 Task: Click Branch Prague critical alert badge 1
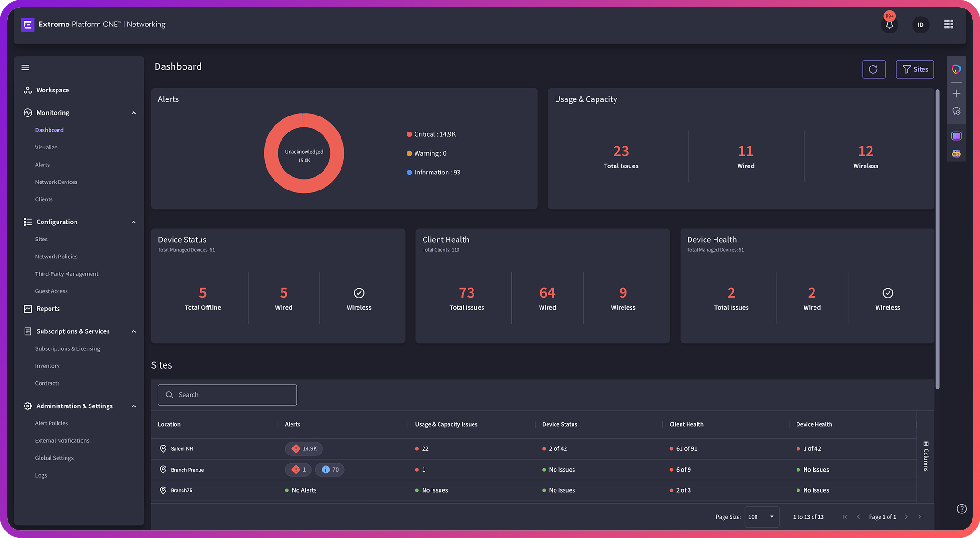tap(299, 470)
